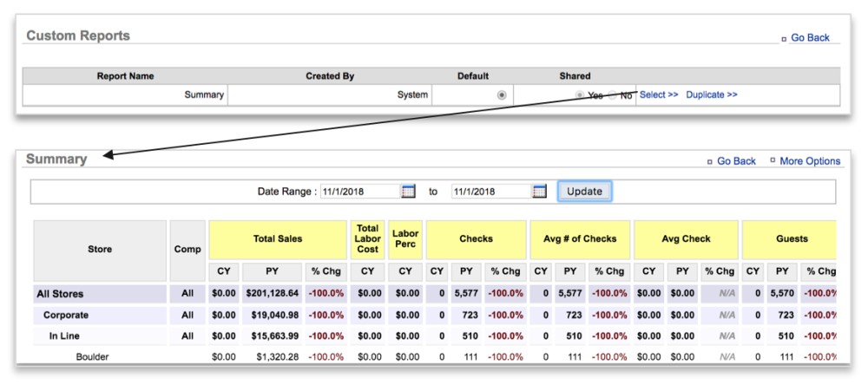Click the Total Sales column header
Image resolution: width=868 pixels, height=391 pixels.
[277, 238]
